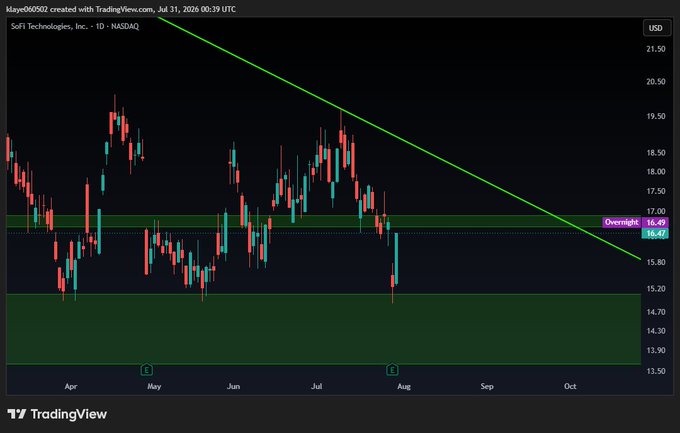Click the 17.50 price axis label

point(655,191)
